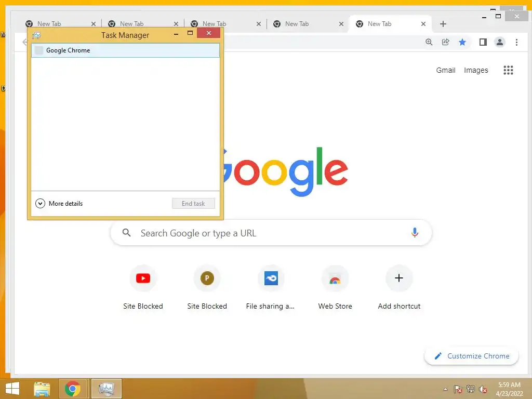This screenshot has height=399, width=532.
Task: Click the Add shortcut plus icon
Action: point(399,278)
